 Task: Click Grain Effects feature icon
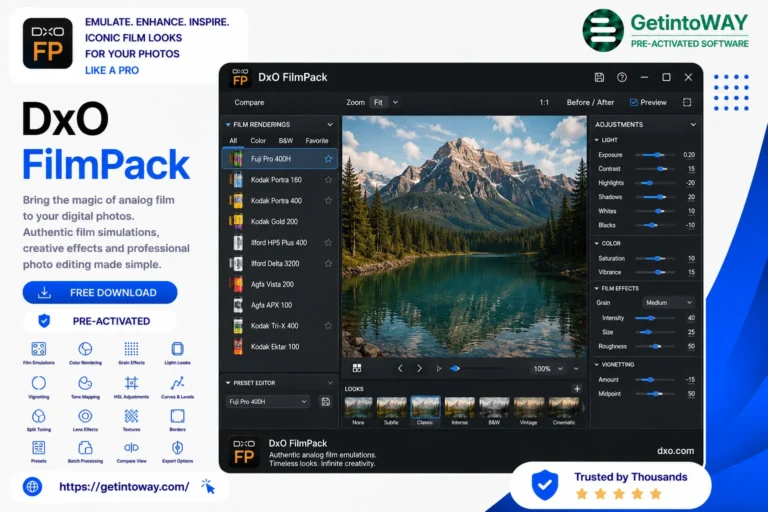click(131, 349)
